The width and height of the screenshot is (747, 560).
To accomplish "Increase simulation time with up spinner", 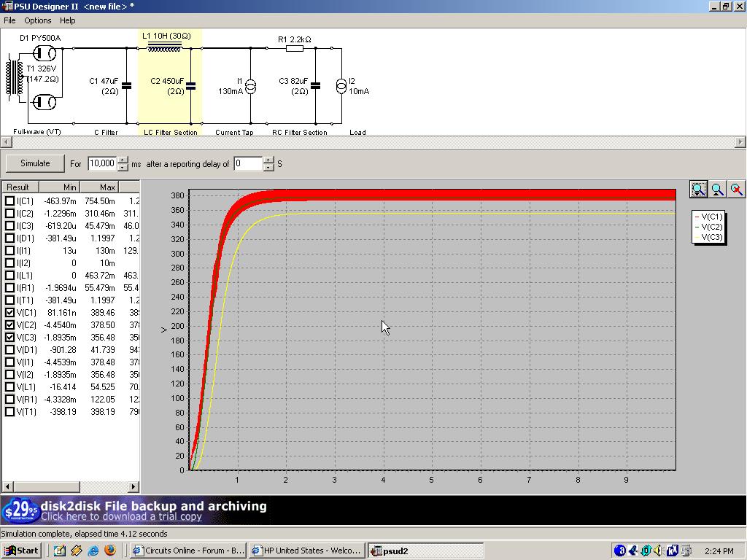I will pyautogui.click(x=123, y=160).
